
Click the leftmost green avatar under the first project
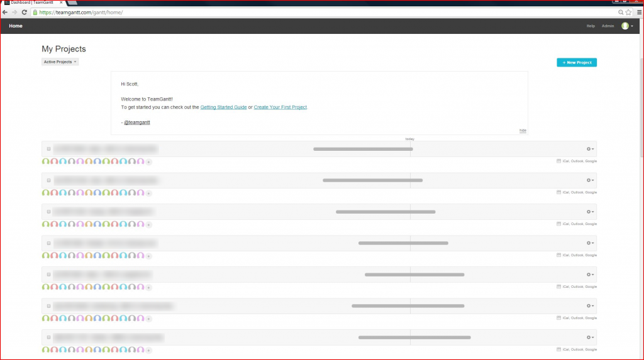(45, 161)
